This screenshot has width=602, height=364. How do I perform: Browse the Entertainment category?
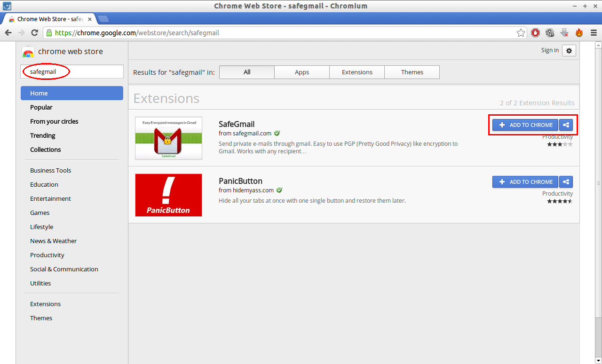pos(50,198)
